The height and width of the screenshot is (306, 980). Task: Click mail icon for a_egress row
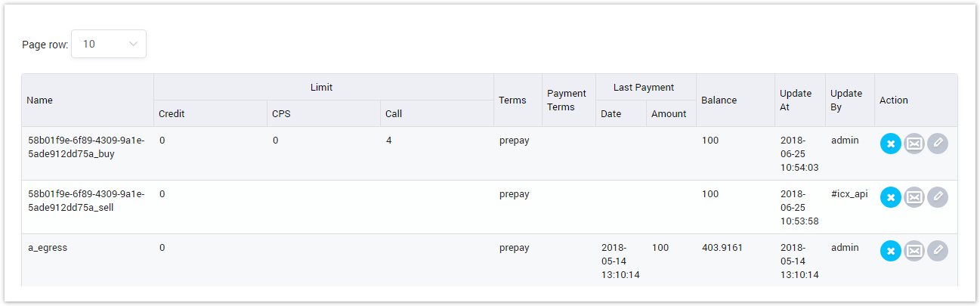[x=914, y=251]
